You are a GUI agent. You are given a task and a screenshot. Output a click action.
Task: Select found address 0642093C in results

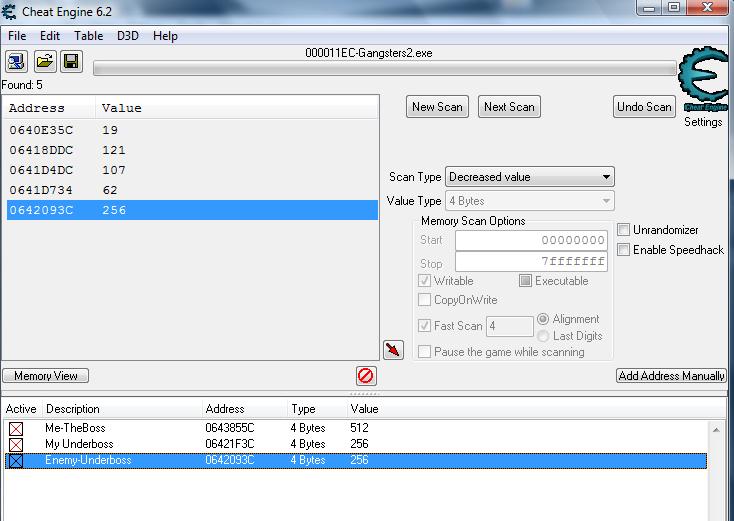192,210
